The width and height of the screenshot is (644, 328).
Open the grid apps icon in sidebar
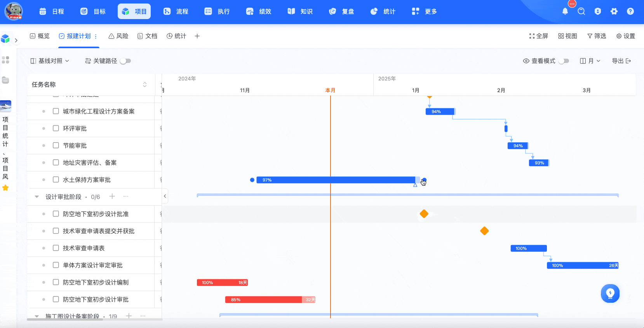pyautogui.click(x=5, y=60)
